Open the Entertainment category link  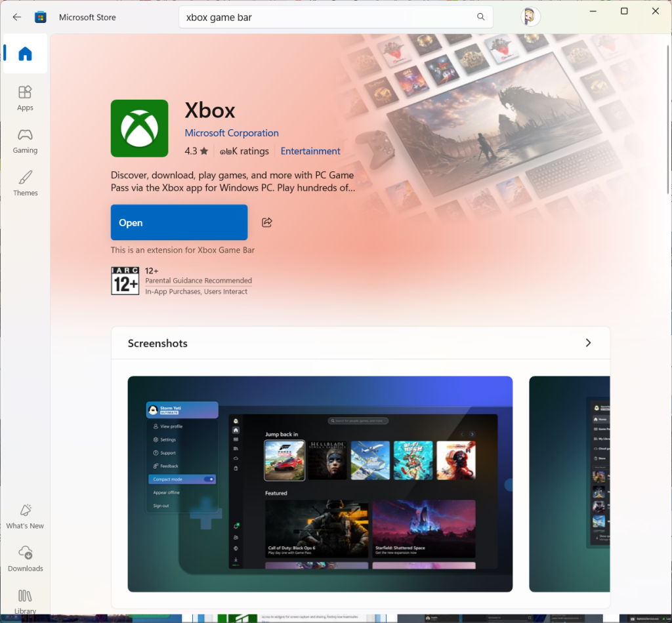click(x=310, y=151)
